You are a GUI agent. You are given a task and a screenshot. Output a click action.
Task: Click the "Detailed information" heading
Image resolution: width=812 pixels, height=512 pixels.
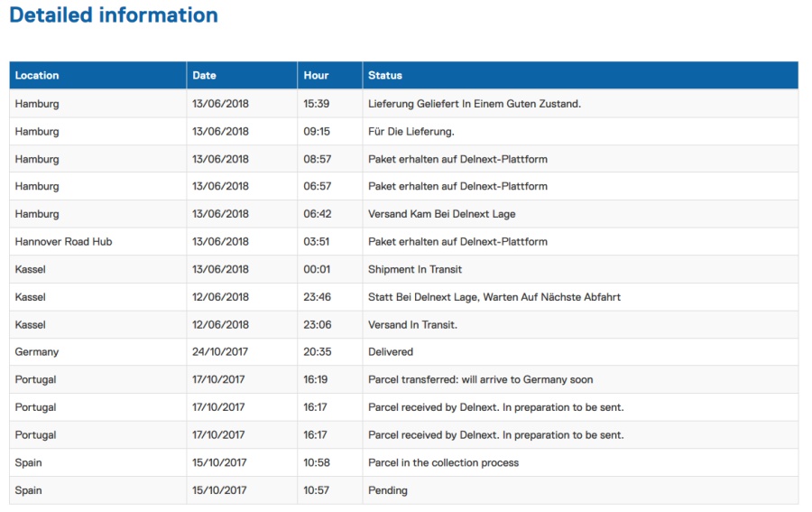114,15
